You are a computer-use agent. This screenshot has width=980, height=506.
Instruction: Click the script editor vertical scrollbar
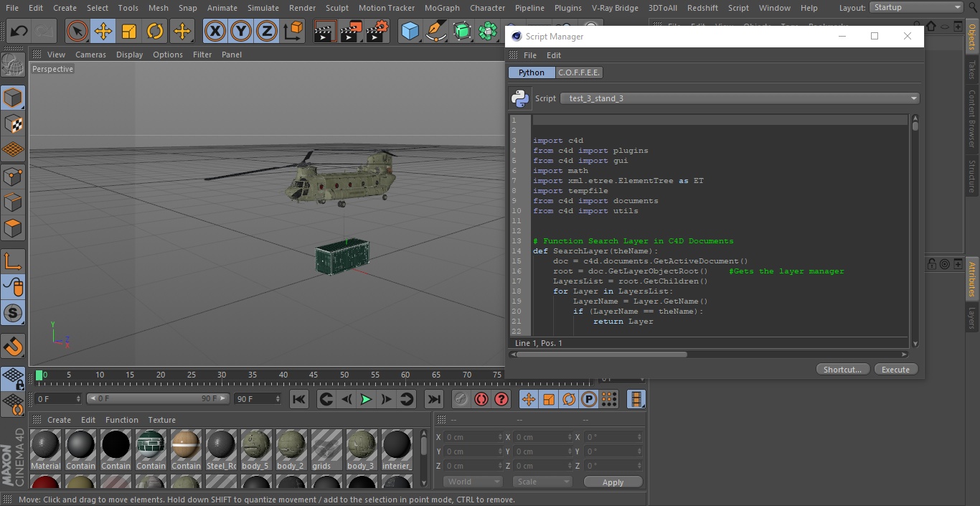tap(915, 230)
